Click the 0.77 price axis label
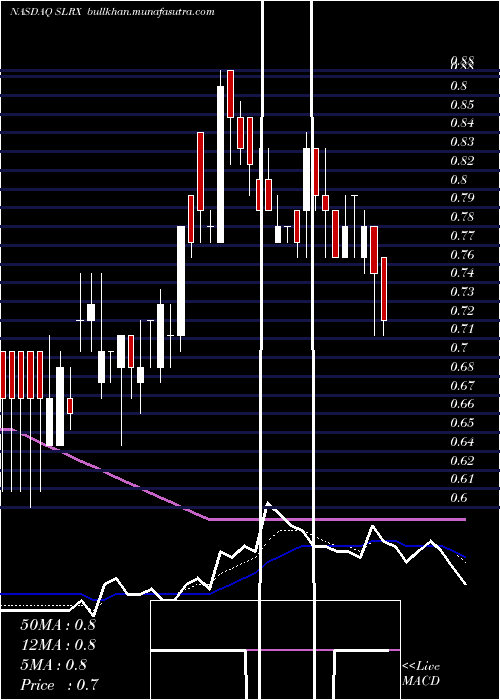The image size is (500, 700). click(x=462, y=236)
